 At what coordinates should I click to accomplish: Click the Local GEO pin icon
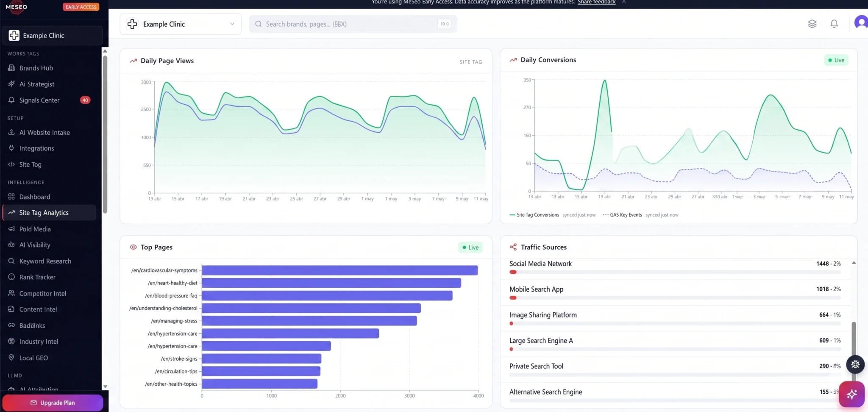tap(11, 357)
